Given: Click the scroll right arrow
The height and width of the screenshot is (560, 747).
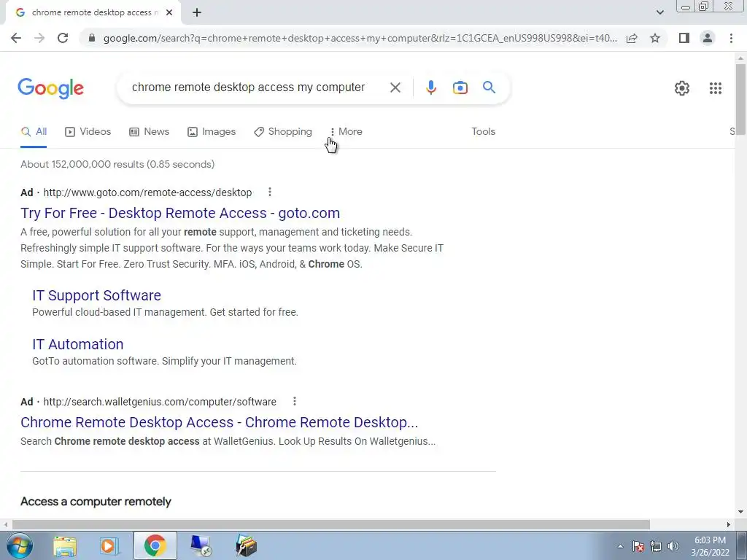Looking at the screenshot, I should coord(729,524).
